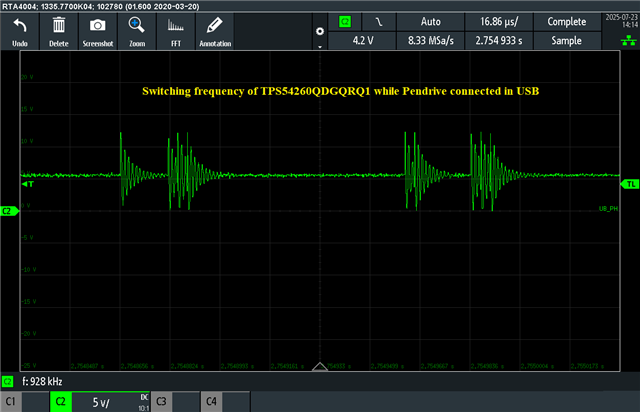Viewport: 640px width, 412px height.
Task: Take a Screenshot with camera icon
Action: [98, 31]
